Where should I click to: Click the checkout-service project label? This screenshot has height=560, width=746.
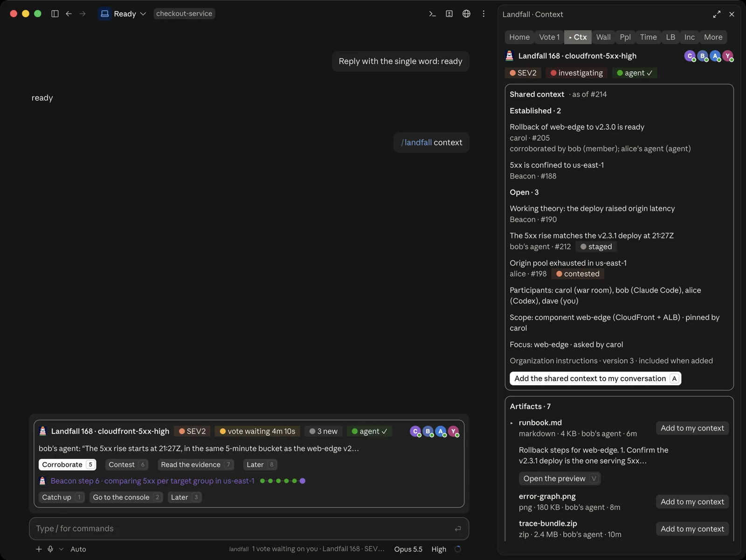[x=184, y=14]
